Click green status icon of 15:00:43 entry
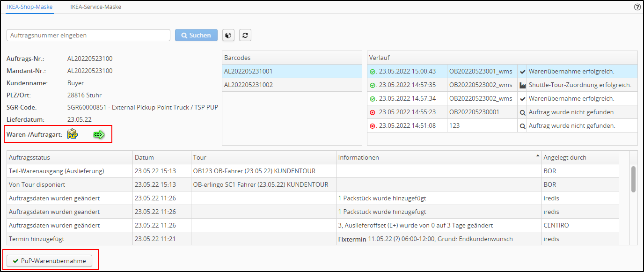This screenshot has height=272, width=644. click(373, 72)
